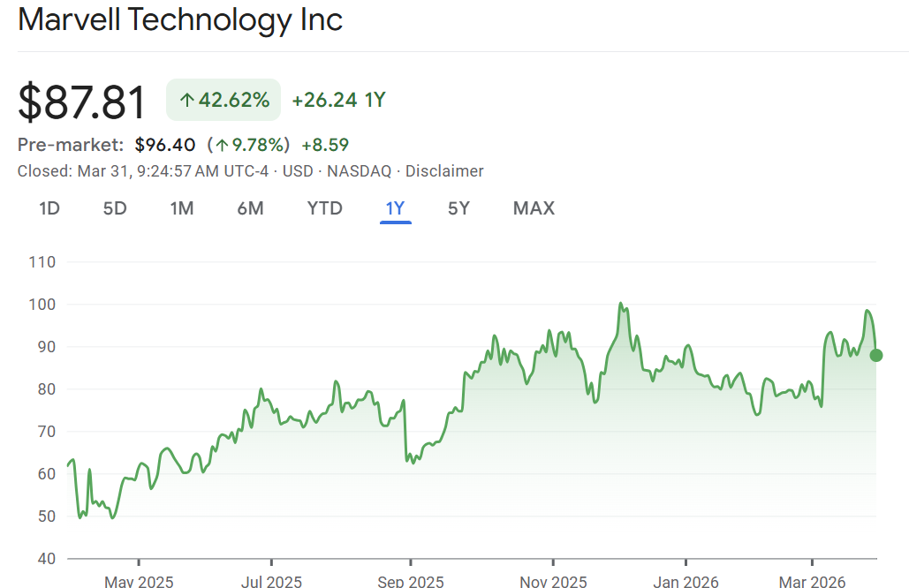The height and width of the screenshot is (588, 909).
Task: Click the May 2025 axis label
Action: pos(139,582)
